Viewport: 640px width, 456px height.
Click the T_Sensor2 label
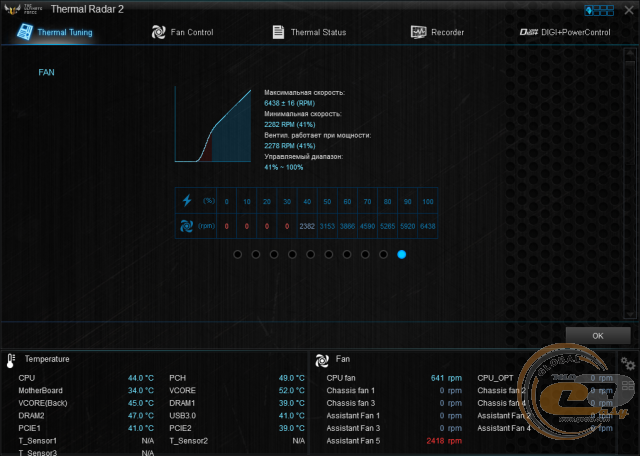(189, 441)
